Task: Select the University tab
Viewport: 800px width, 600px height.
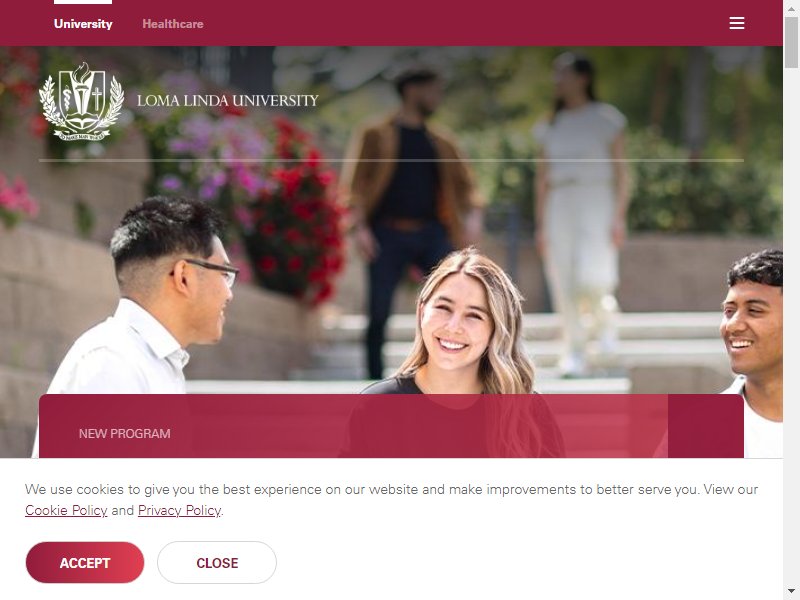Action: [83, 23]
